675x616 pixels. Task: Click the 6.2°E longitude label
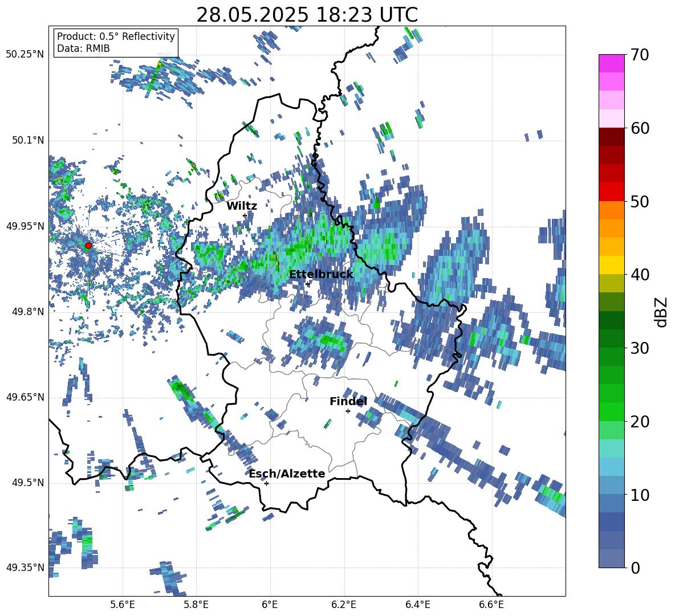pos(344,605)
